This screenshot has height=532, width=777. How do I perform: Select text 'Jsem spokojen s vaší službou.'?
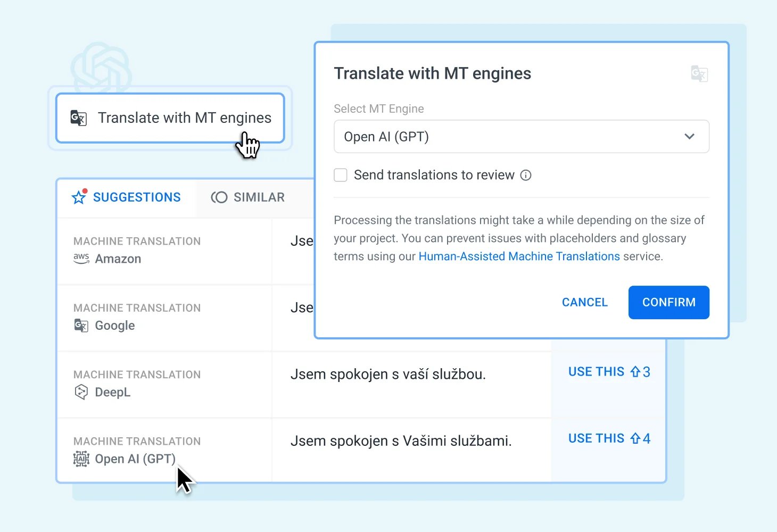(x=388, y=375)
